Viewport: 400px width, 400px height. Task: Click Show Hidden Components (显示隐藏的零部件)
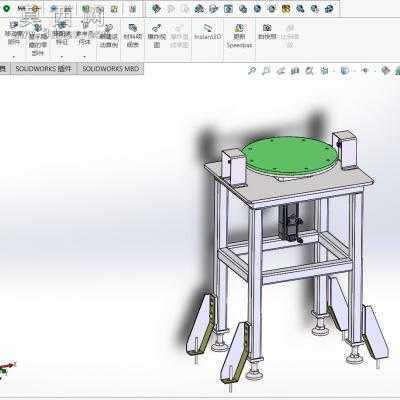coord(38,39)
